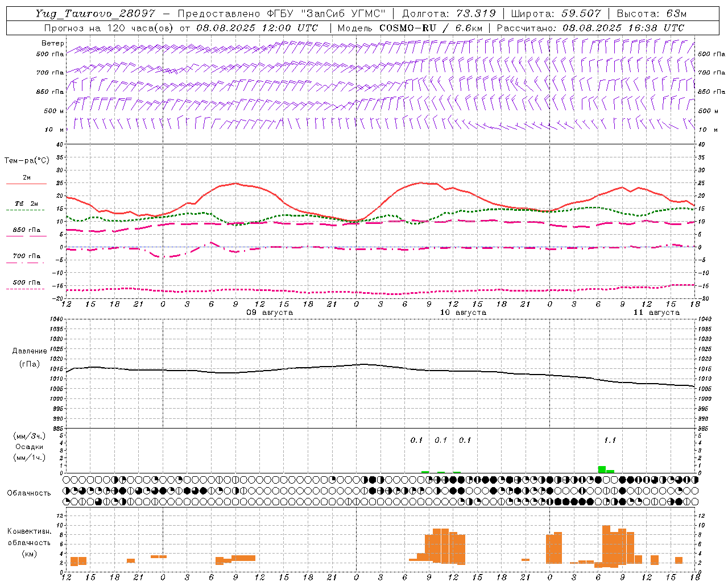
Task: Click the 700 гПа temperature legend entry
Action: tap(26, 256)
